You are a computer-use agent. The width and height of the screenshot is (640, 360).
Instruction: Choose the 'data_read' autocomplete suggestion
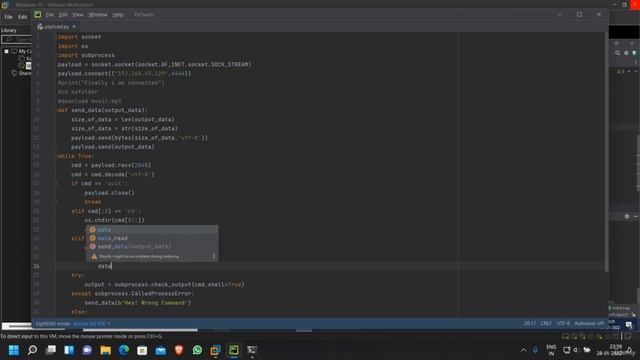pyautogui.click(x=152, y=238)
